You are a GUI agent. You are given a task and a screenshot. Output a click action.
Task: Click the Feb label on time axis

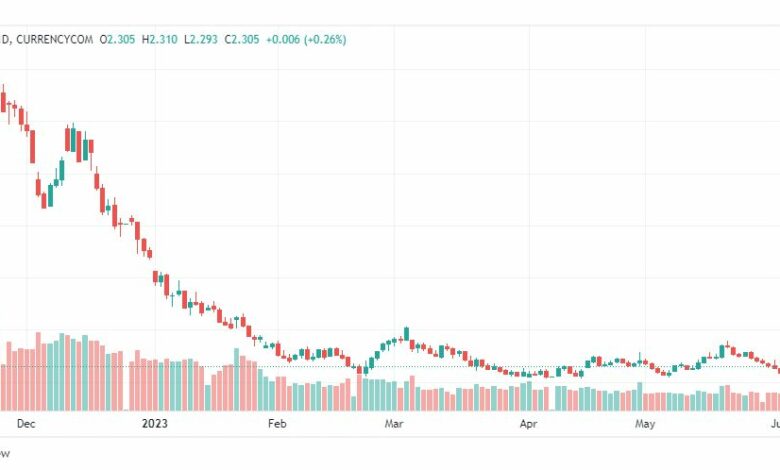click(277, 424)
